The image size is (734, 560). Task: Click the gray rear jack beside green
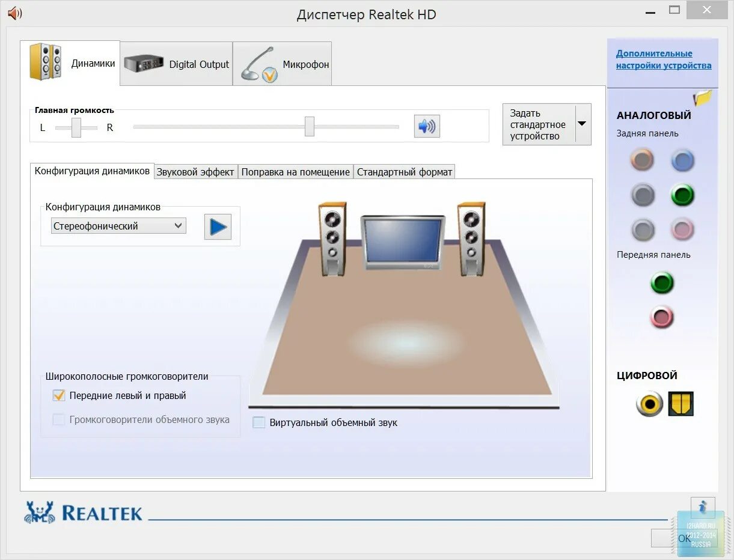(642, 195)
